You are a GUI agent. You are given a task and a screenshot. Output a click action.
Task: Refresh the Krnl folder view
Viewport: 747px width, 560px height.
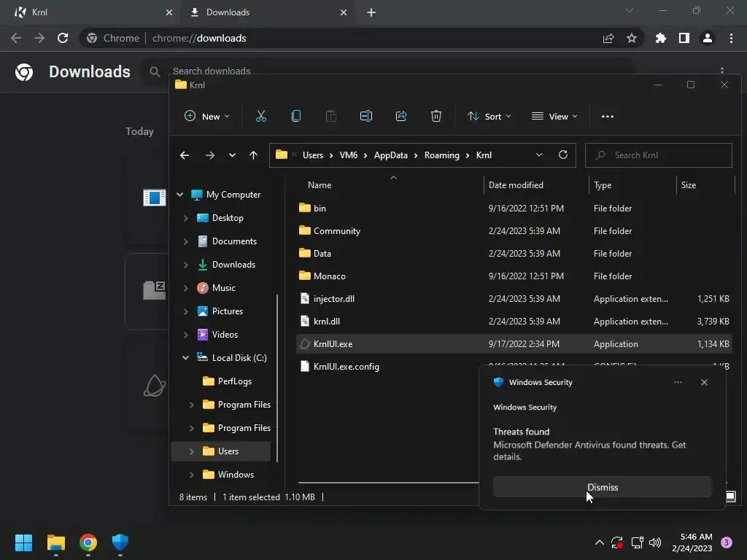click(563, 155)
